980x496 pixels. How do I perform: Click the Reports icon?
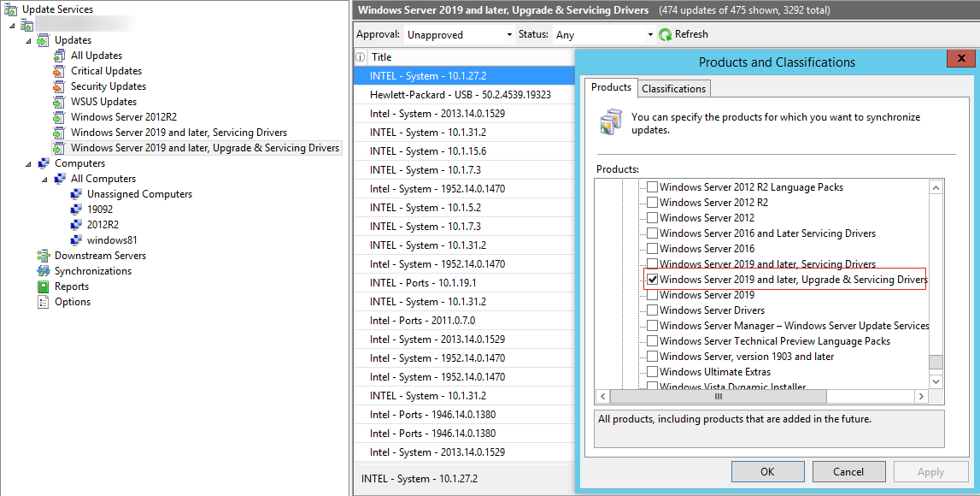(43, 286)
